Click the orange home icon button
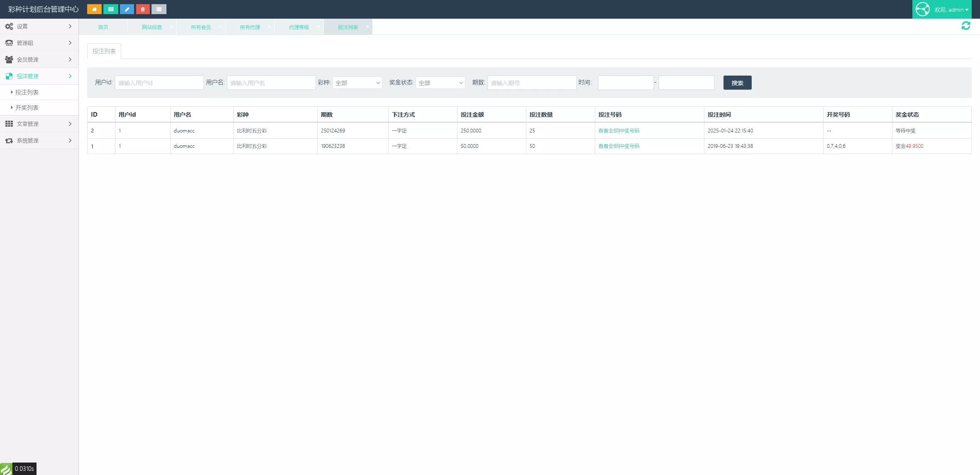 point(94,9)
